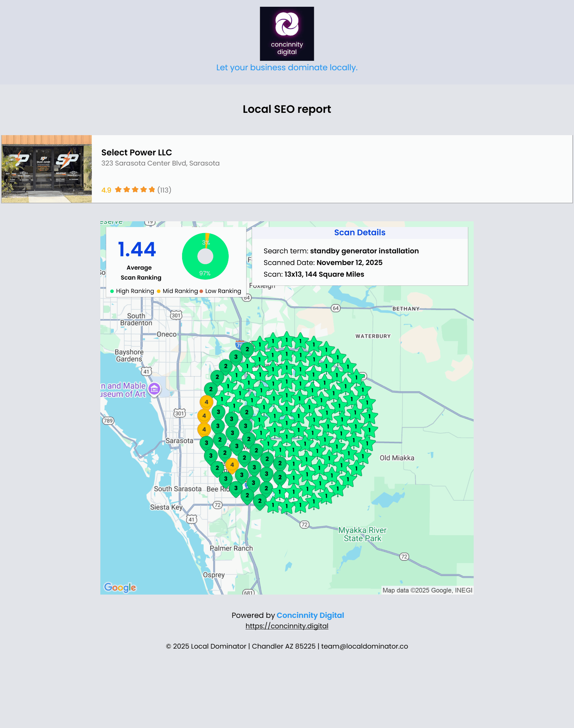Image resolution: width=574 pixels, height=728 pixels.
Task: Click the Low Ranking red legend dot
Action: (x=201, y=291)
